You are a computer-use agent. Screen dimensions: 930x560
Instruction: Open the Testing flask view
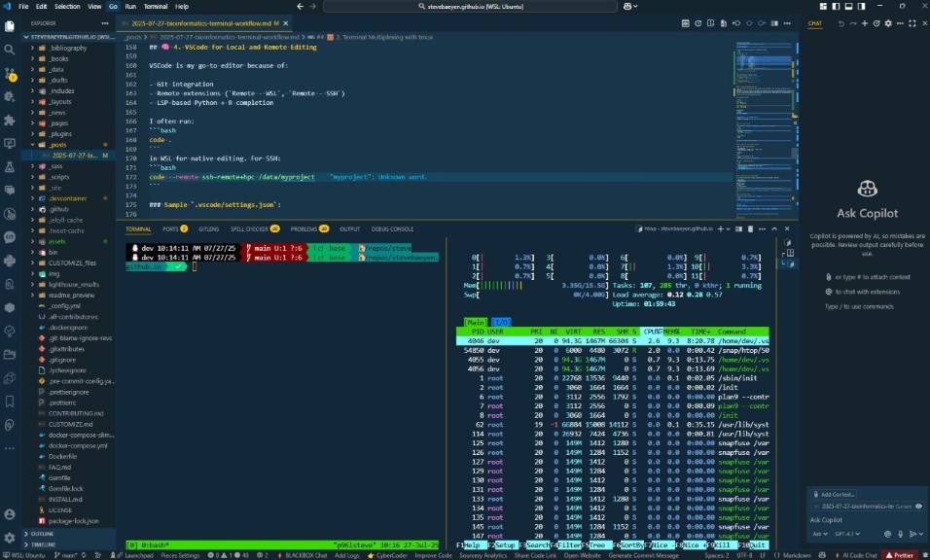click(x=10, y=167)
